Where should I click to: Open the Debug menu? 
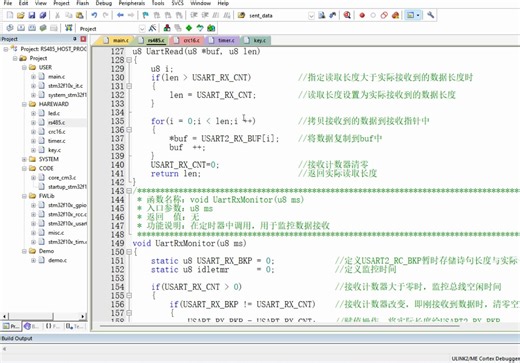[x=104, y=3]
